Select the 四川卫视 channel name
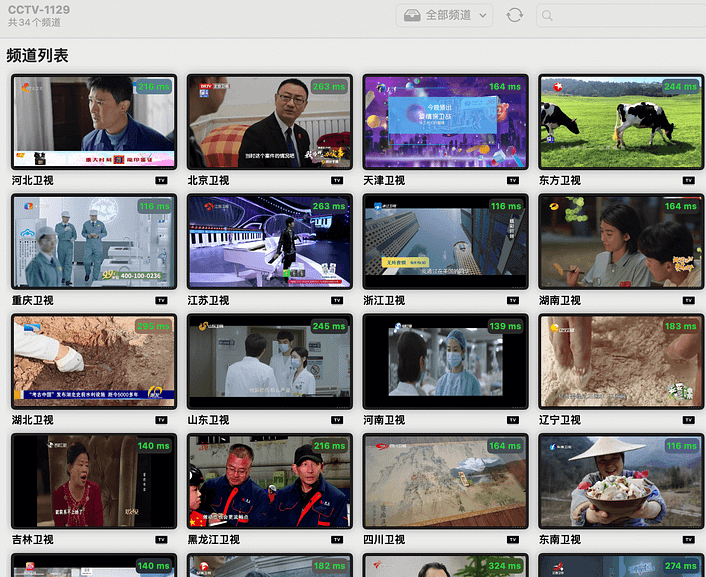 pos(384,540)
